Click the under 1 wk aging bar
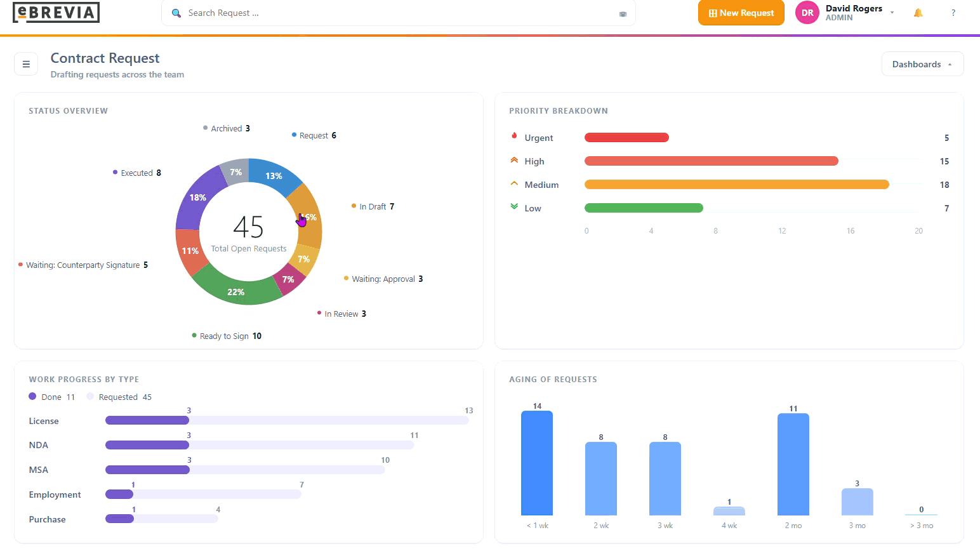Viewport: 980px width, 551px height. tap(537, 463)
